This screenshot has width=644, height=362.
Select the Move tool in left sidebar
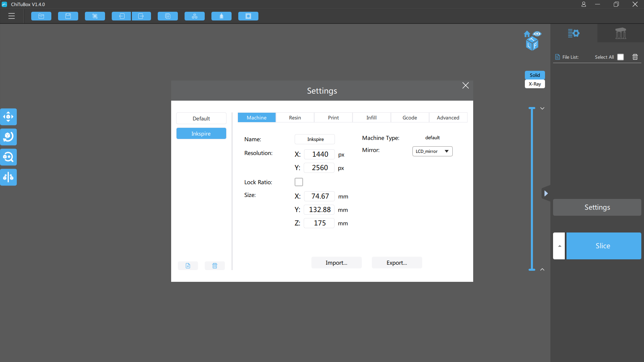pos(8,117)
